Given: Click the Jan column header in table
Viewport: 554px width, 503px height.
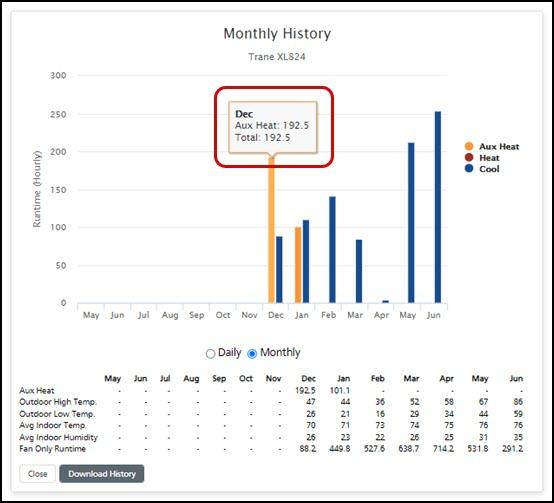Looking at the screenshot, I should tap(343, 379).
